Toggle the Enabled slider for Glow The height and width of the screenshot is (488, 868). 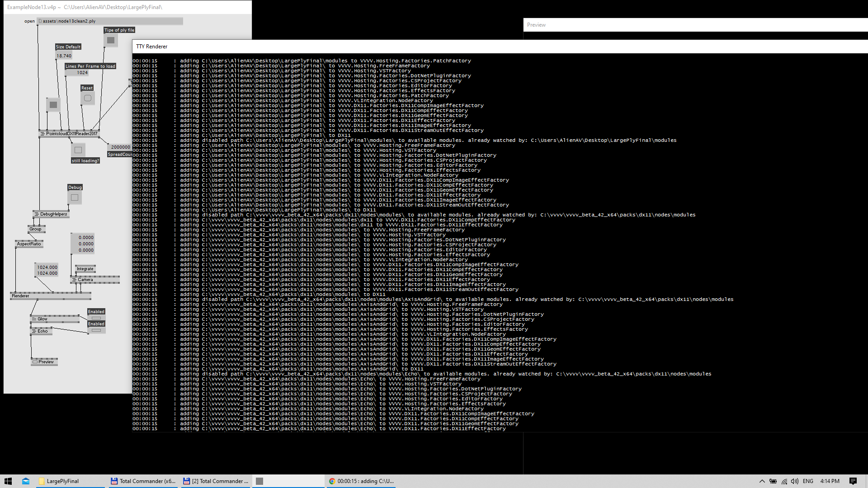point(96,318)
